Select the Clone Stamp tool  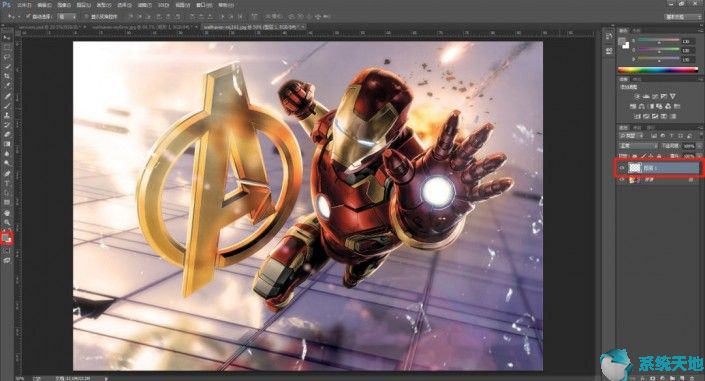7,116
